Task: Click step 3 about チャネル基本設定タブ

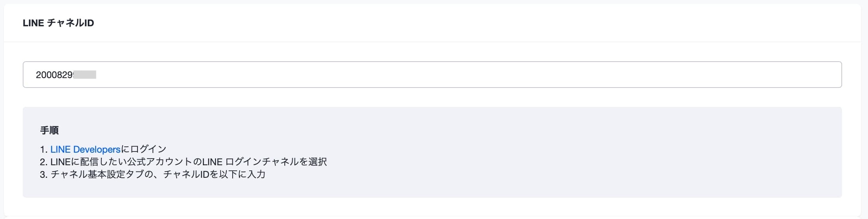Action: pyautogui.click(x=153, y=174)
